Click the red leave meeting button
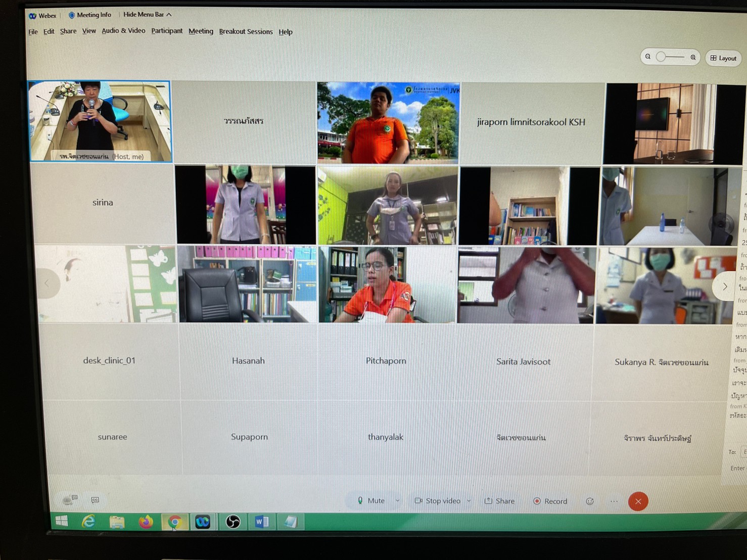Viewport: 747px width, 560px height. click(x=638, y=501)
